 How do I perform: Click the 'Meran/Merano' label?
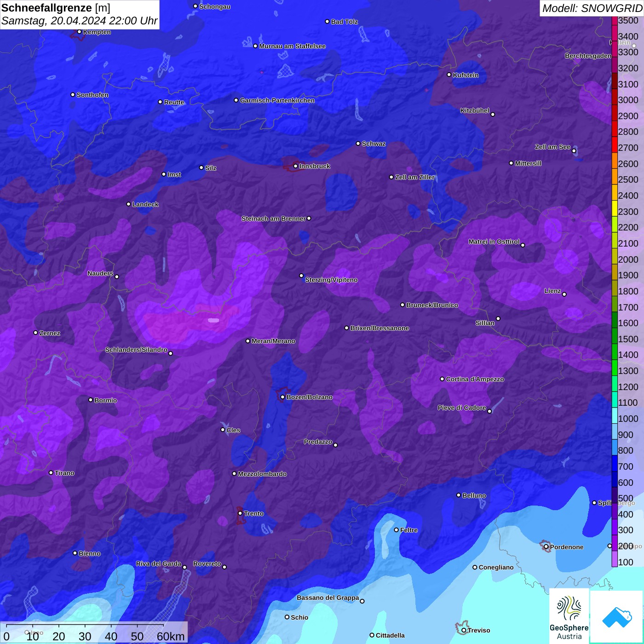(273, 341)
